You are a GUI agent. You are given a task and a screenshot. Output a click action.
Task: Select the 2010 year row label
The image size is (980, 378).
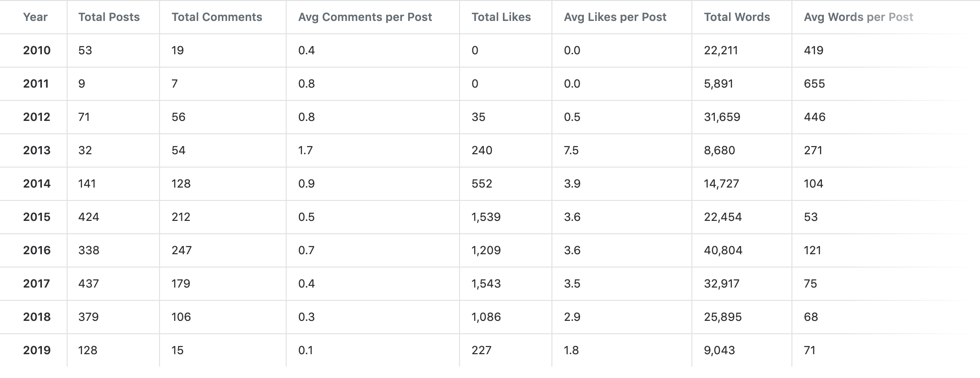pyautogui.click(x=37, y=50)
